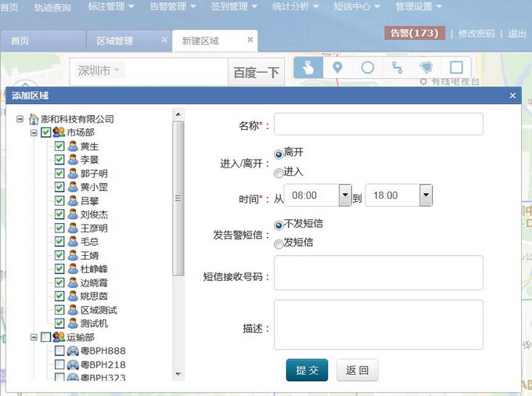The image size is (532, 396).
Task: Close the 新建区域 tab
Action: pos(250,40)
